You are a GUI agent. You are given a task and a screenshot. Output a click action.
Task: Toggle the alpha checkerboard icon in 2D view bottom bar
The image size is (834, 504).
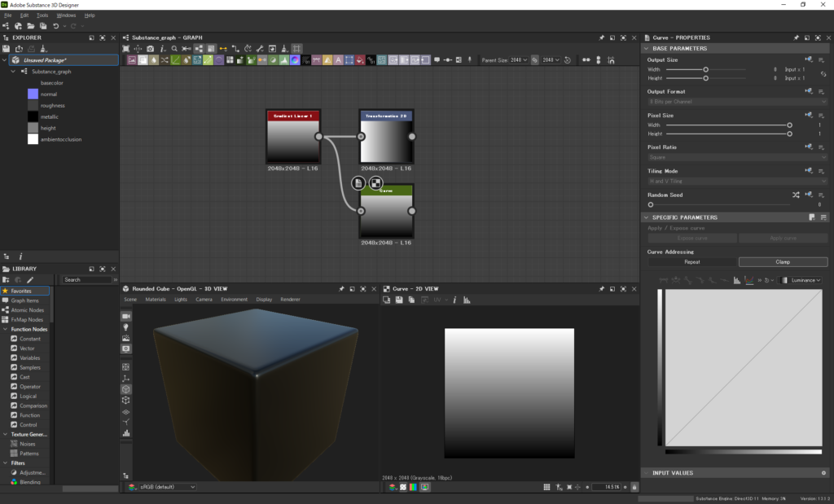[403, 487]
